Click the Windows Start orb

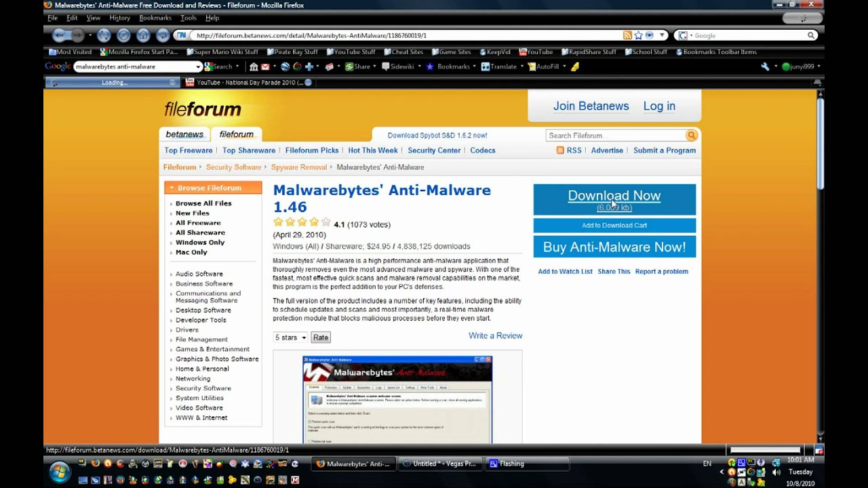(x=59, y=470)
